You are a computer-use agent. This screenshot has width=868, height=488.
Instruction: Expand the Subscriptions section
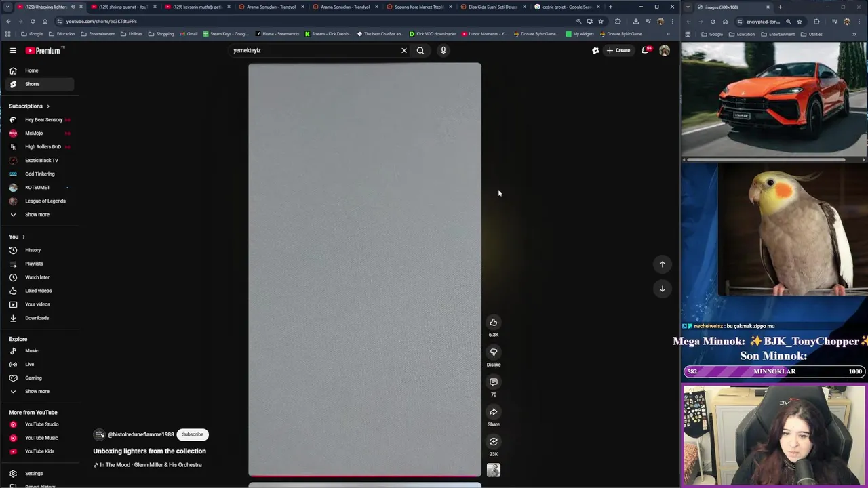click(29, 106)
